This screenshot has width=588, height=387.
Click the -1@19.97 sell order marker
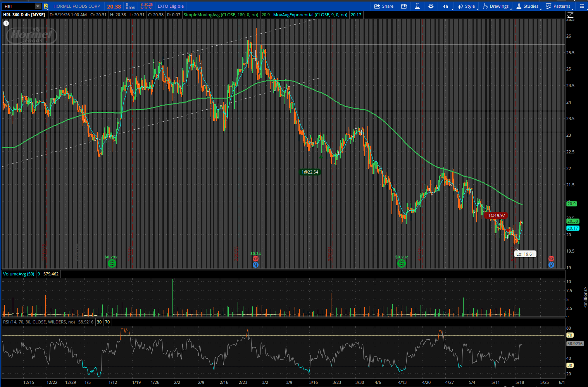pyautogui.click(x=496, y=215)
